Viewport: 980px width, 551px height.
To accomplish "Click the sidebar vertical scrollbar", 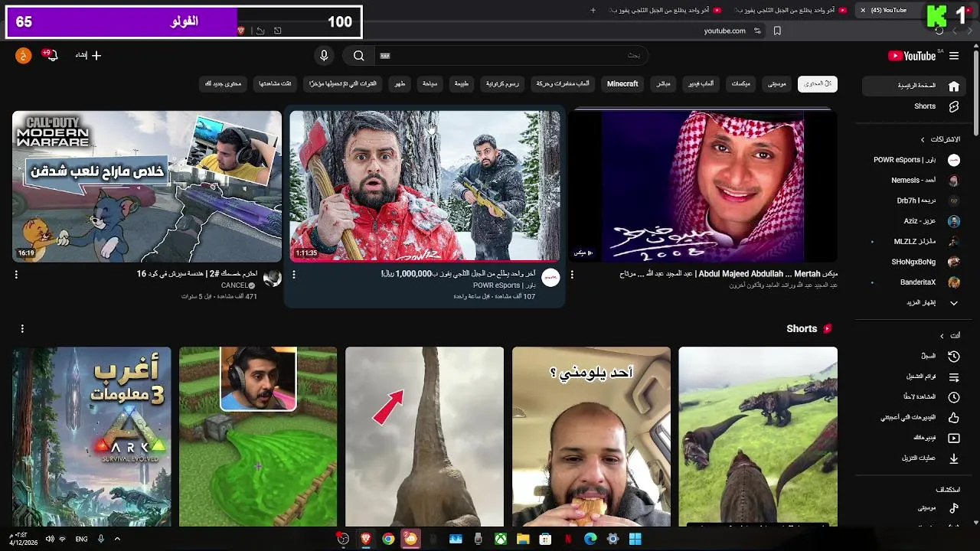I will 975,92.
